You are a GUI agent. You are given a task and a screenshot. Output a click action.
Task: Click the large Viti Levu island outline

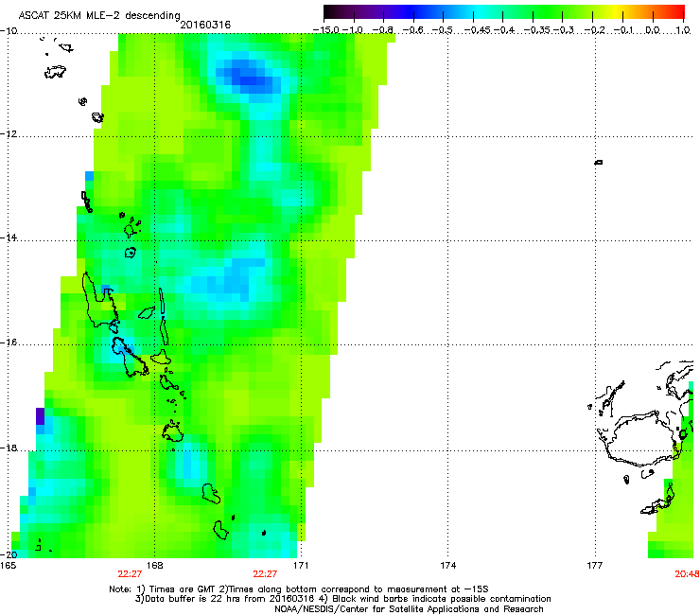point(644,440)
